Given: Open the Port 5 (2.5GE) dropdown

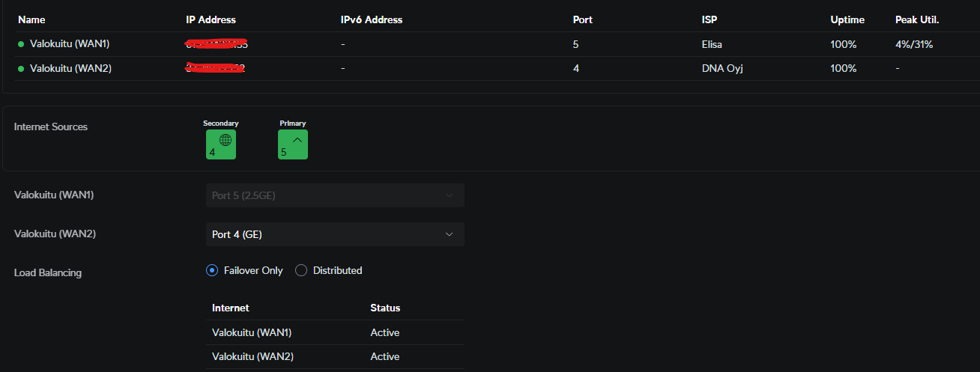Looking at the screenshot, I should (335, 195).
